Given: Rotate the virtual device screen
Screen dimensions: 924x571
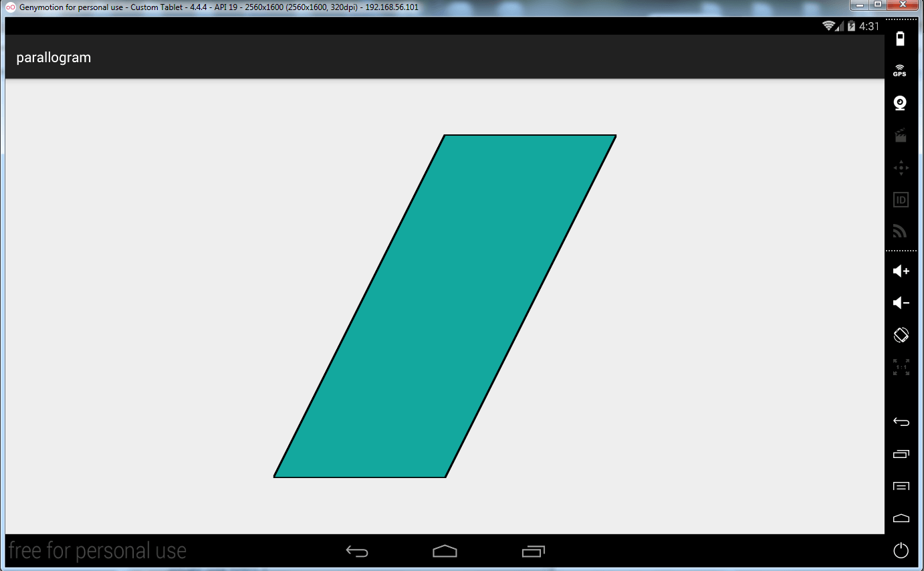Looking at the screenshot, I should pyautogui.click(x=901, y=335).
